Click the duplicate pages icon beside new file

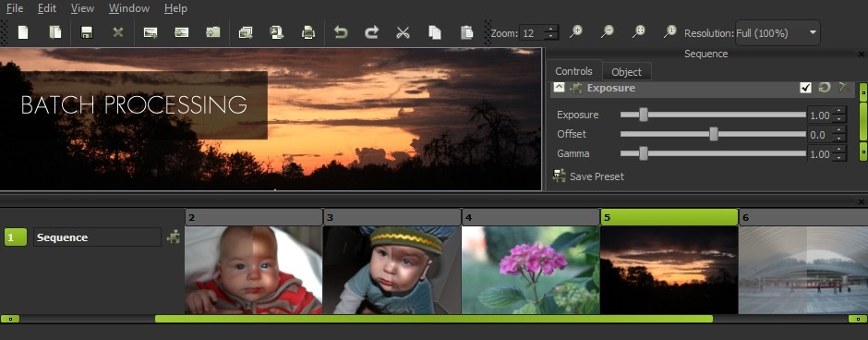pyautogui.click(x=54, y=32)
